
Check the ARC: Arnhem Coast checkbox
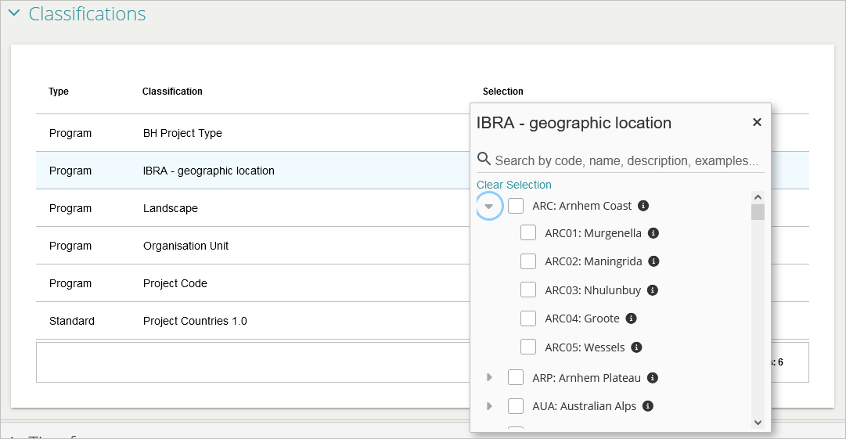pyautogui.click(x=516, y=206)
